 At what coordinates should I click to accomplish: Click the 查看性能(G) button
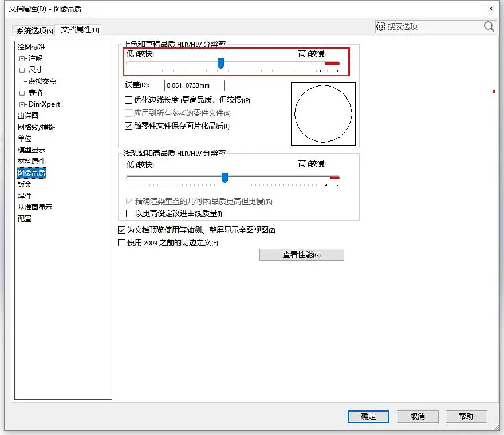tap(301, 255)
